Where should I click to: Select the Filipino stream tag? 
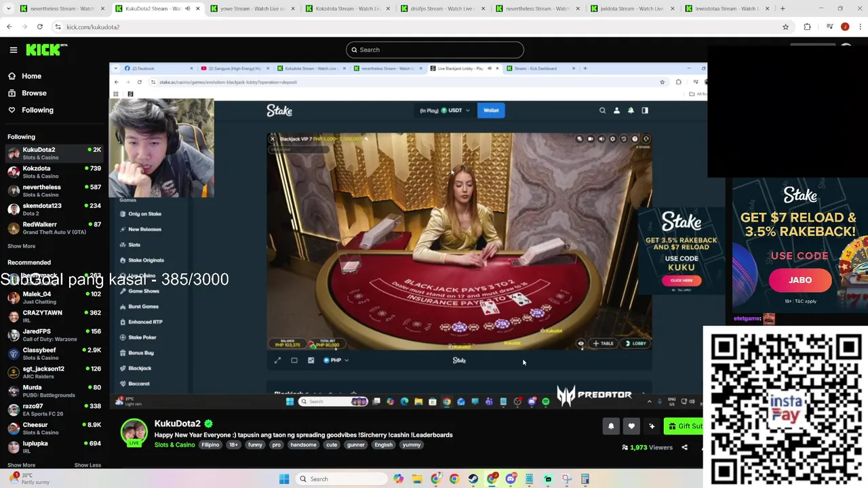(210, 445)
